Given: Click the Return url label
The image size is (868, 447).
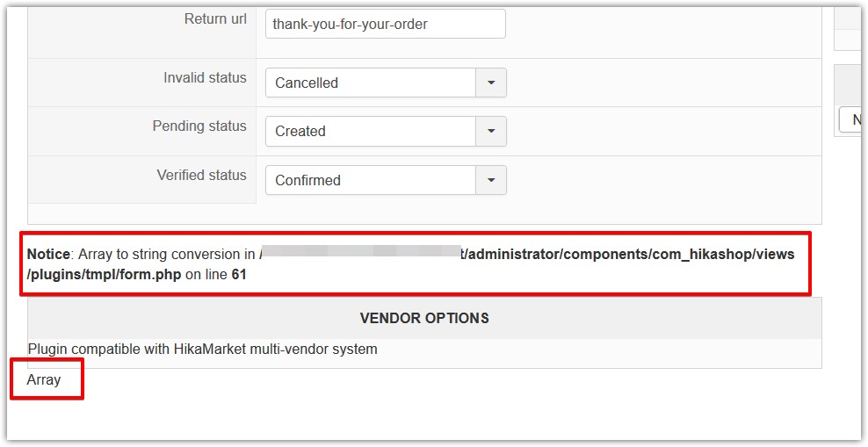Looking at the screenshot, I should click(215, 18).
